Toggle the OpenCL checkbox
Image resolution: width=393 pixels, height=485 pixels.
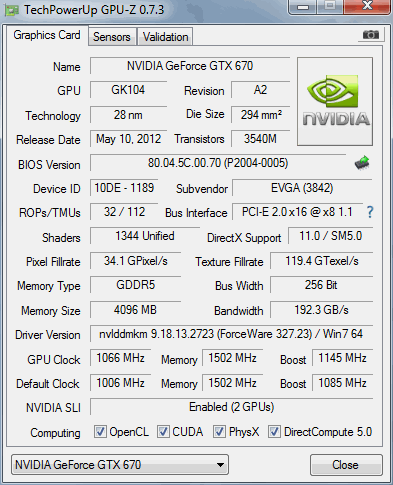(x=100, y=432)
